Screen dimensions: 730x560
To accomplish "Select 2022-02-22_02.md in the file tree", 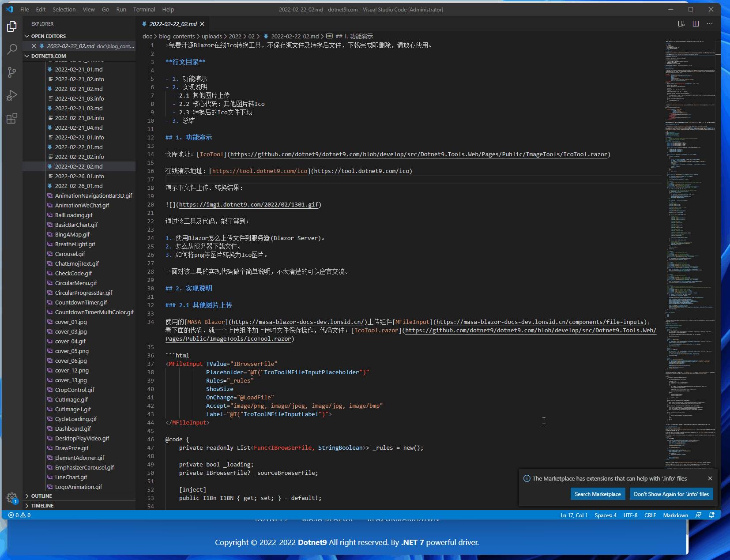I will pyautogui.click(x=79, y=166).
